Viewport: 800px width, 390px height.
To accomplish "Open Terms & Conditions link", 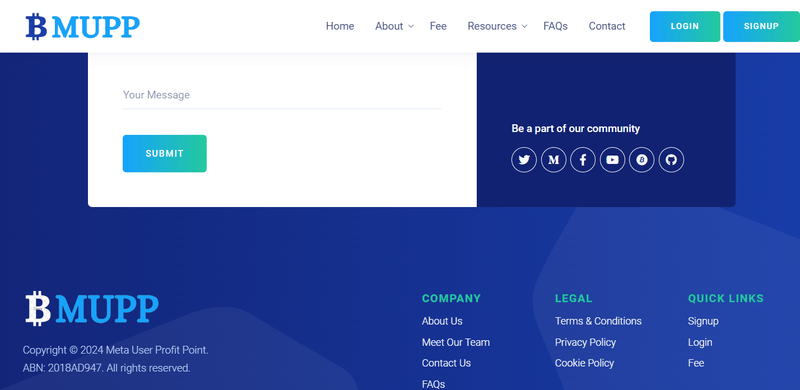I will 598,321.
